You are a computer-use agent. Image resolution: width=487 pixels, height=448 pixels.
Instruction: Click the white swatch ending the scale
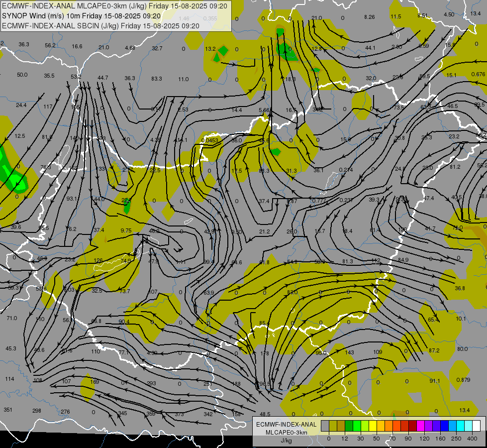click(477, 426)
